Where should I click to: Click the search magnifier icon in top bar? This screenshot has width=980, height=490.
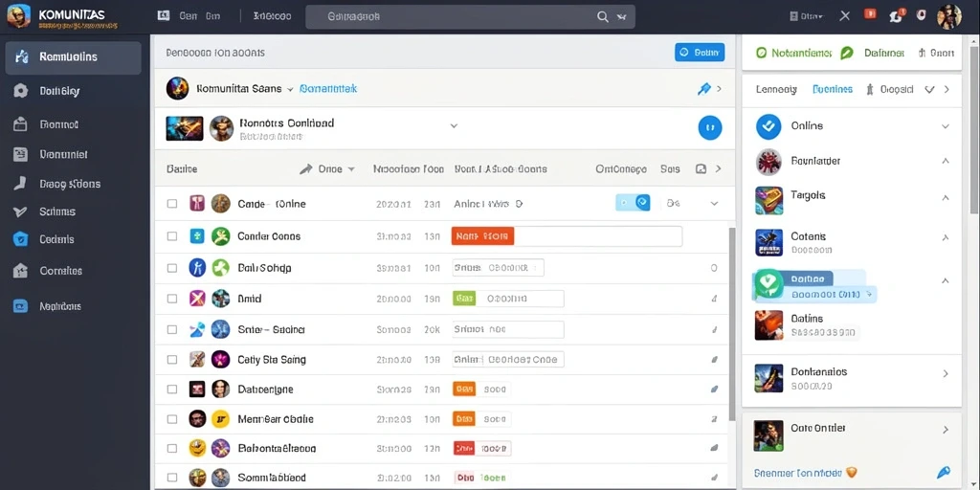(603, 17)
